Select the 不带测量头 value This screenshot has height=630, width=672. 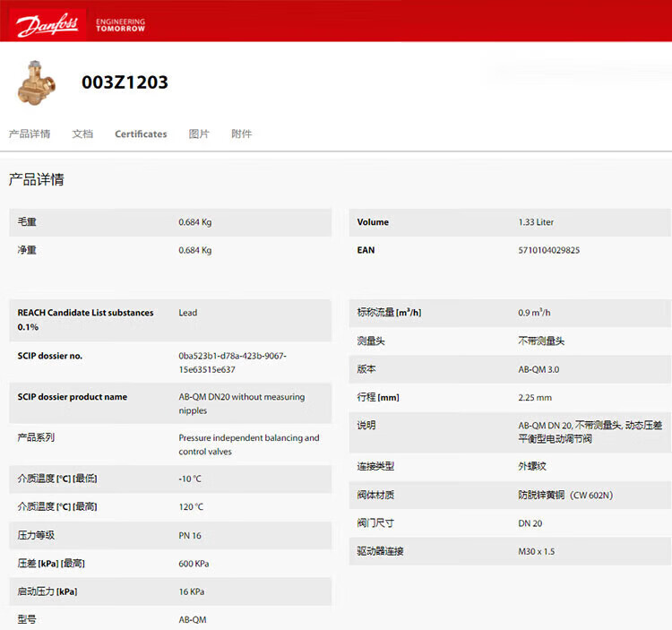[x=541, y=341]
